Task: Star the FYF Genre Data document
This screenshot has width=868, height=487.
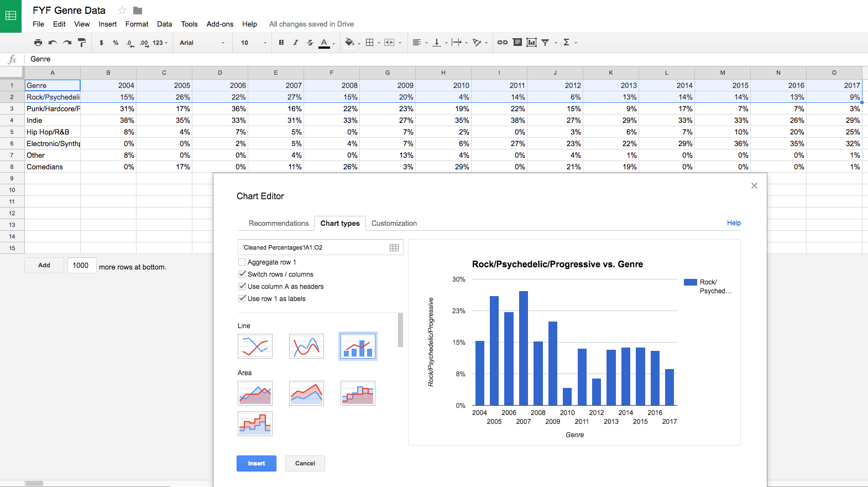Action: [122, 11]
